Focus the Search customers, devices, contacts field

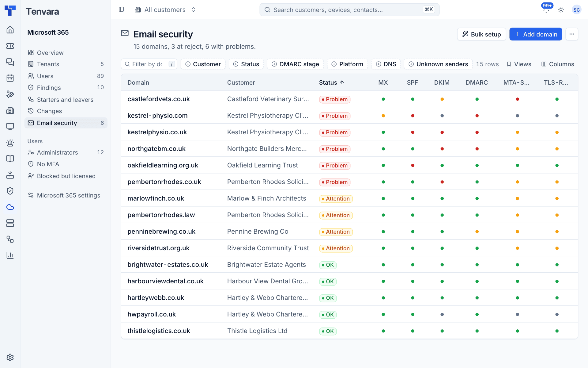[349, 10]
